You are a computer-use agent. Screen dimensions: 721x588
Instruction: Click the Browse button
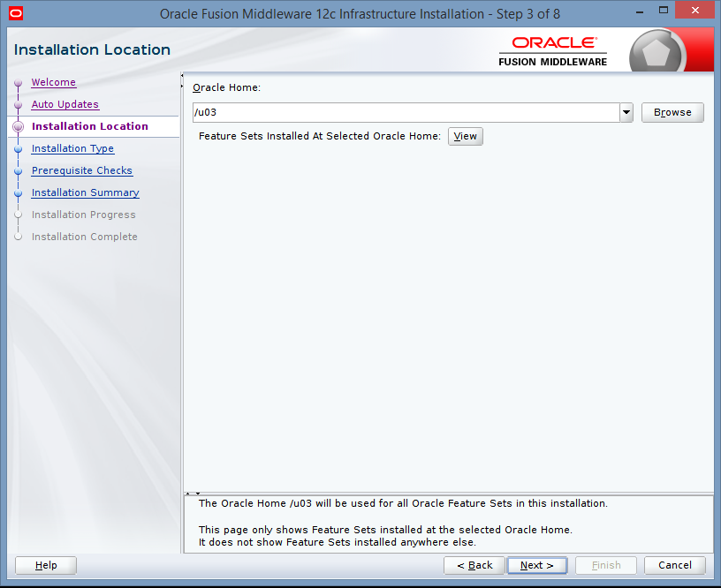(x=672, y=112)
